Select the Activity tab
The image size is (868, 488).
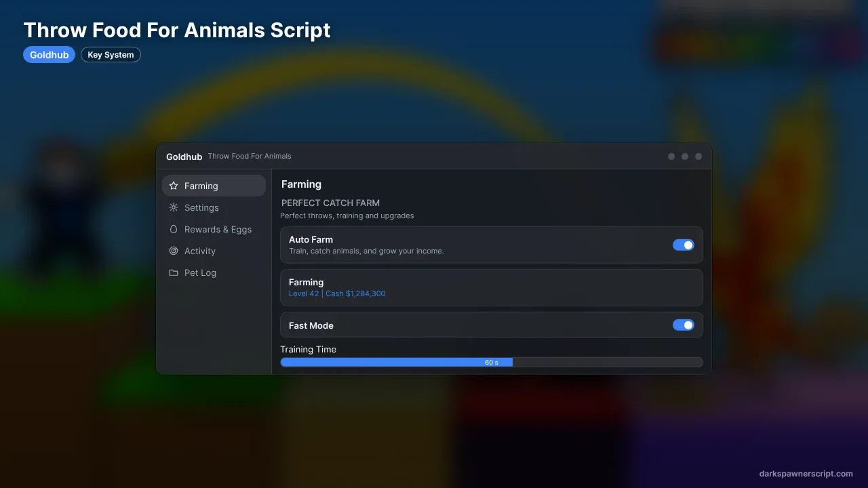214,251
